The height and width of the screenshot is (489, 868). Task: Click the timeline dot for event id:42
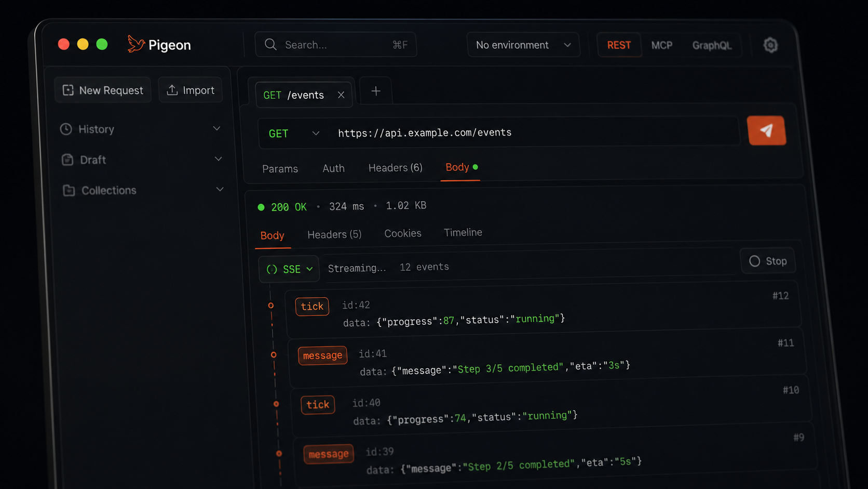point(271,306)
